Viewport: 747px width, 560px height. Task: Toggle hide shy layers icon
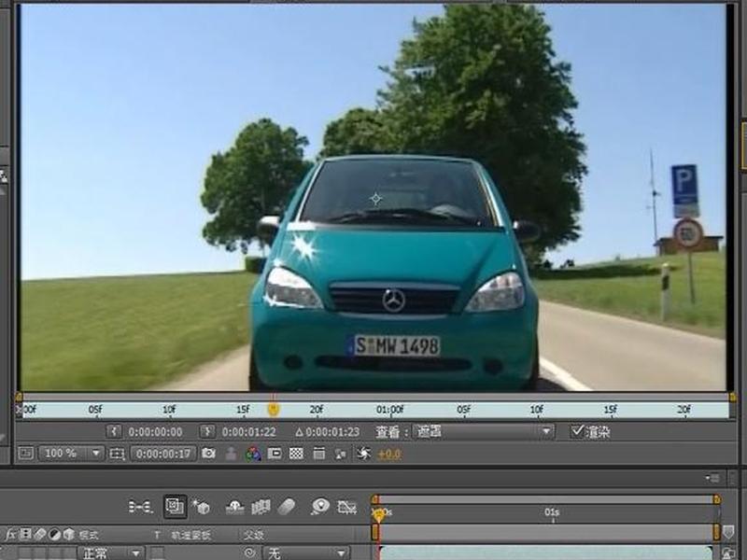(234, 507)
